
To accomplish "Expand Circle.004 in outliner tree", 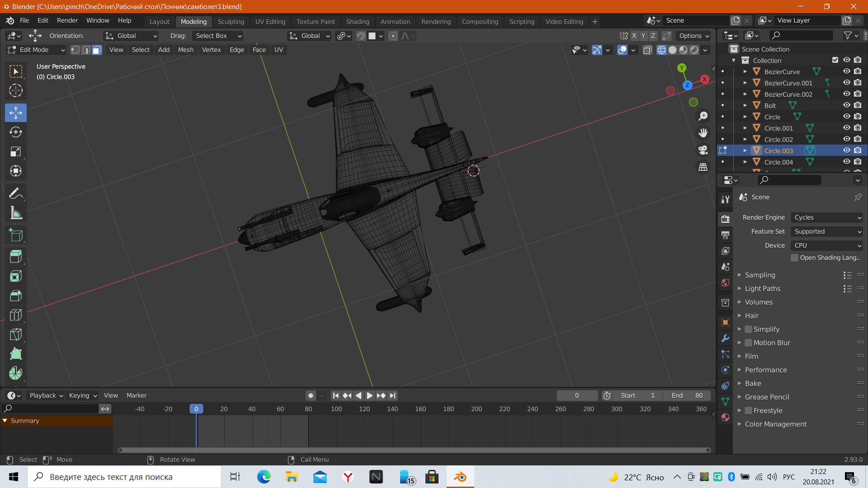I will [x=745, y=162].
